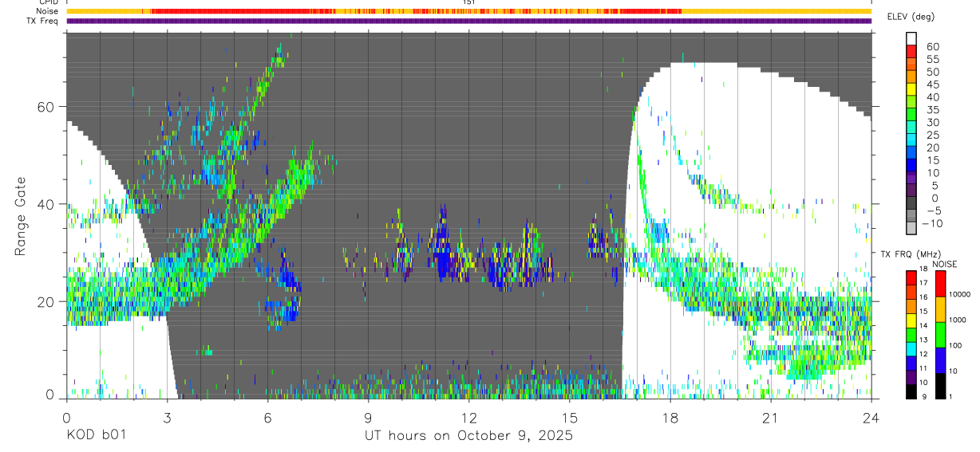
Task: Click the x-axis tick label '18'
Action: coord(670,418)
